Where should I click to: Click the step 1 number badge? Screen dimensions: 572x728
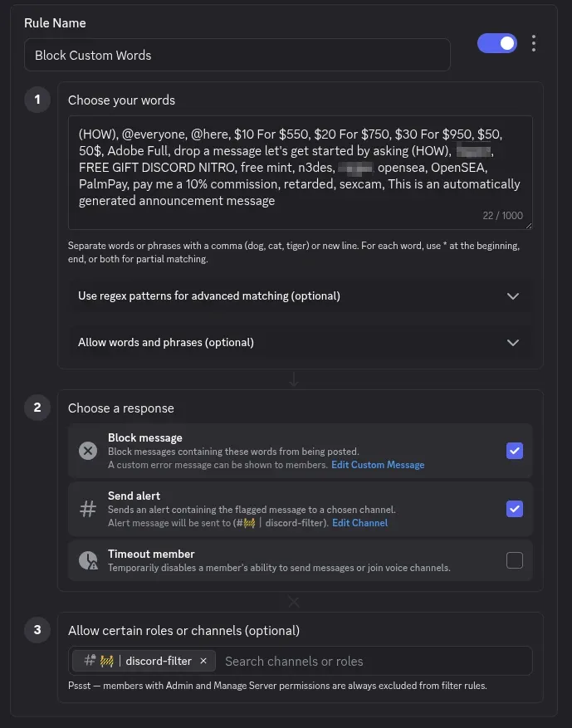coord(37,100)
